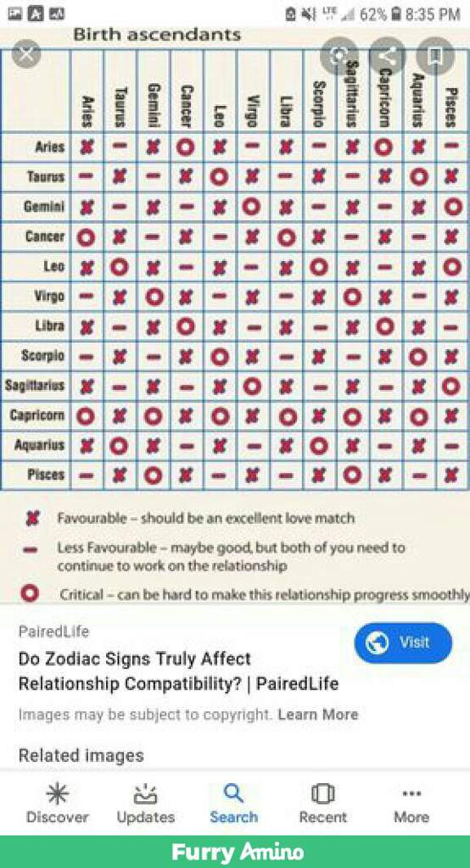Viewport: 470px width, 868px height.
Task: Tap the globe icon in Visit button
Action: tap(378, 643)
